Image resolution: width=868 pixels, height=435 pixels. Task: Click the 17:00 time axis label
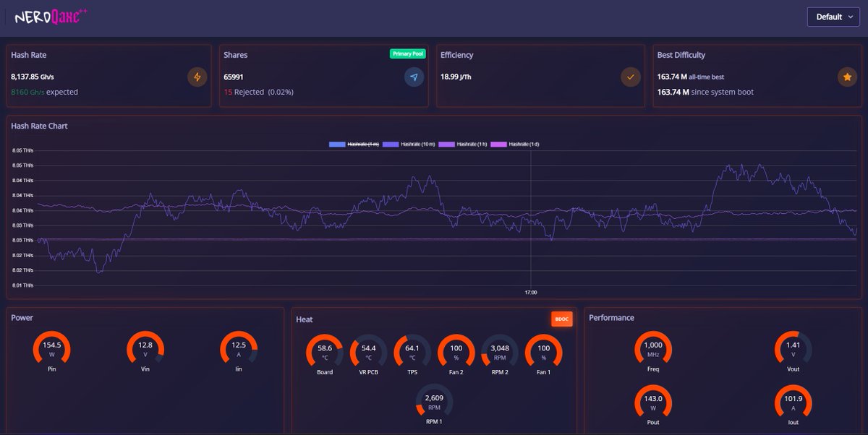(531, 293)
